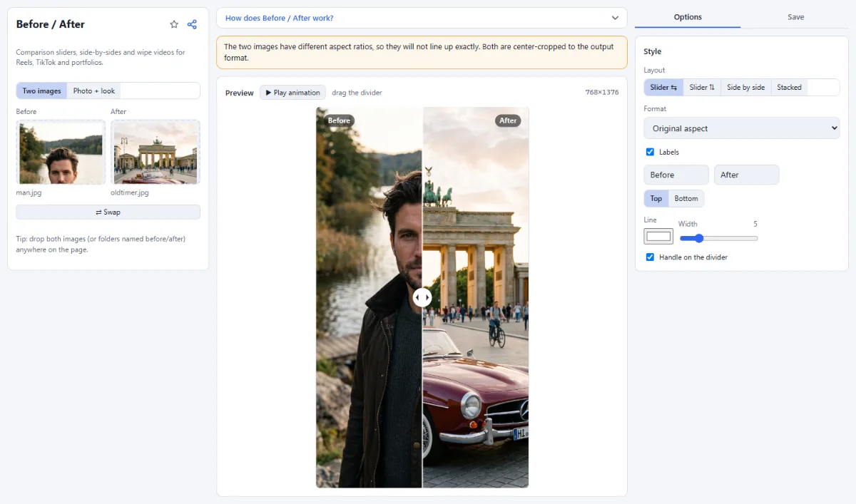
Task: Click the 'drag the divider' hint text
Action: 357,93
